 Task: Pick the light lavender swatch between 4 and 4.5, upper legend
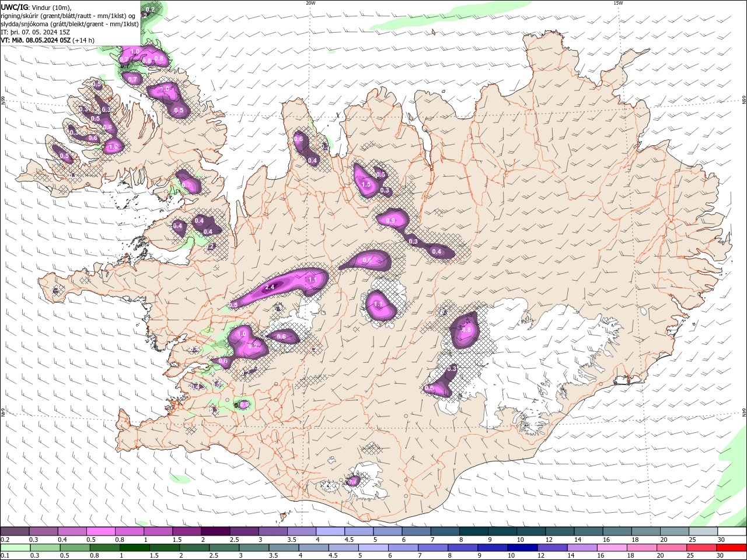point(330,531)
